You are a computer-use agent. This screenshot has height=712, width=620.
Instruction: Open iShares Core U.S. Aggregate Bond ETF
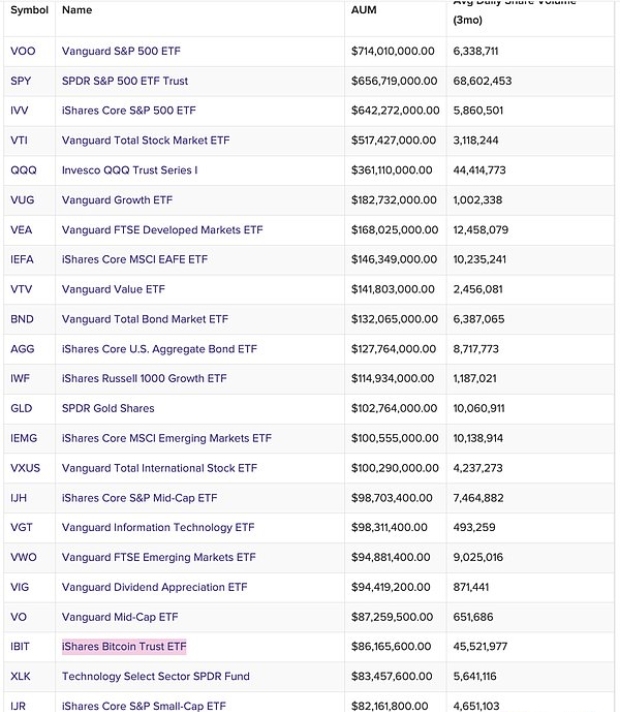(159, 349)
